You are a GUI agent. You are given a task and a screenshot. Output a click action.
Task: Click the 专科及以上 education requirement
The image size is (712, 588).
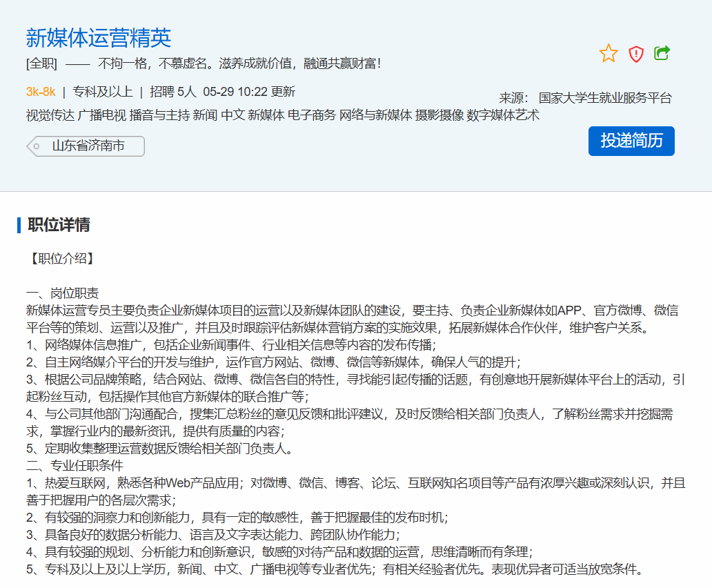pyautogui.click(x=103, y=92)
